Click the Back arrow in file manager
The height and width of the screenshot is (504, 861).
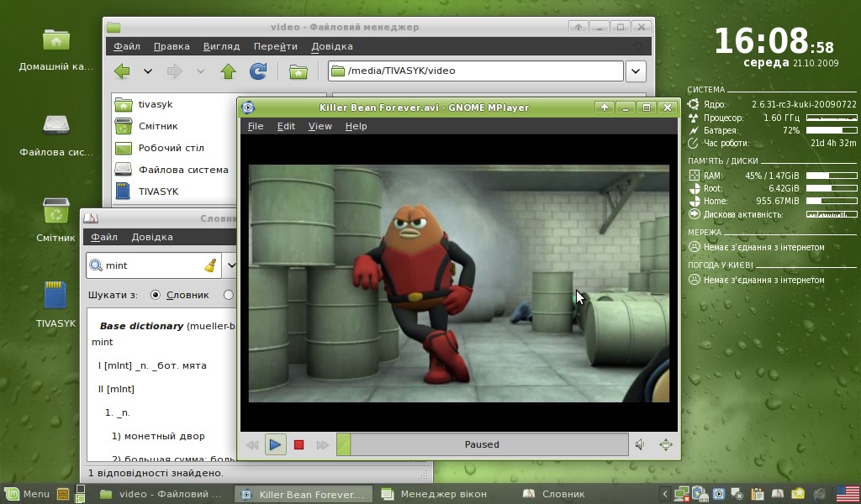coord(122,71)
